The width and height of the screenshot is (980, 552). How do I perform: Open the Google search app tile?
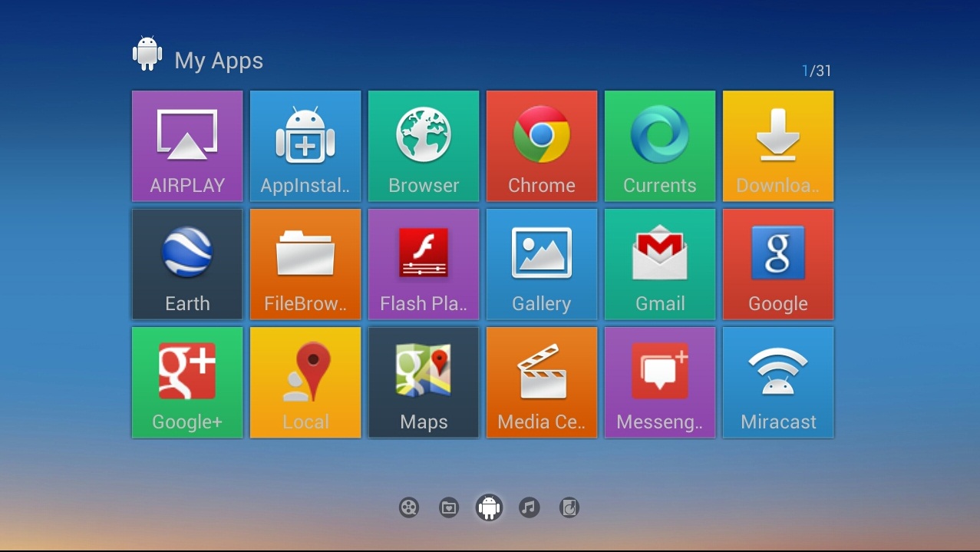coord(778,264)
